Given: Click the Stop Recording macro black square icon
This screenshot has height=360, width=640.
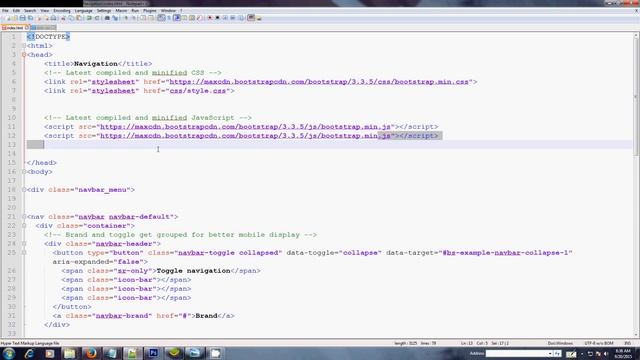Looking at the screenshot, I should [x=217, y=18].
